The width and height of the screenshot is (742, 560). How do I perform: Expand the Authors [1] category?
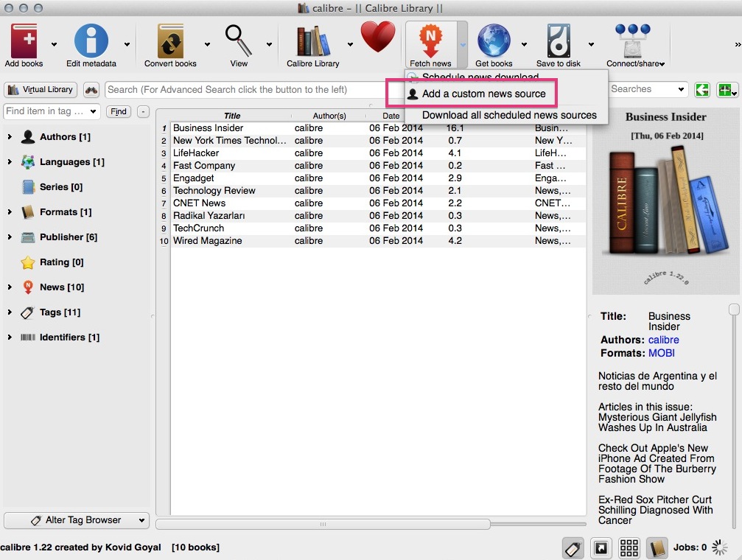10,137
